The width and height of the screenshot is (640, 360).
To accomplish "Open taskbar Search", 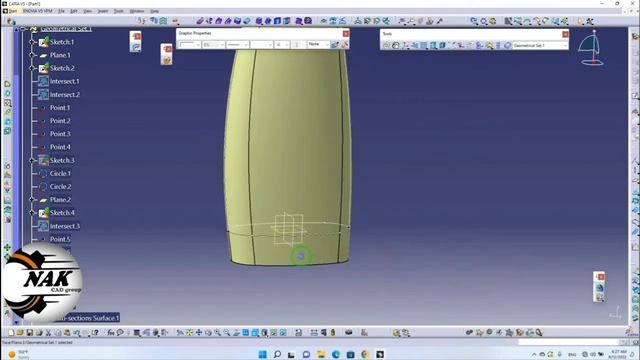I will point(277,354).
